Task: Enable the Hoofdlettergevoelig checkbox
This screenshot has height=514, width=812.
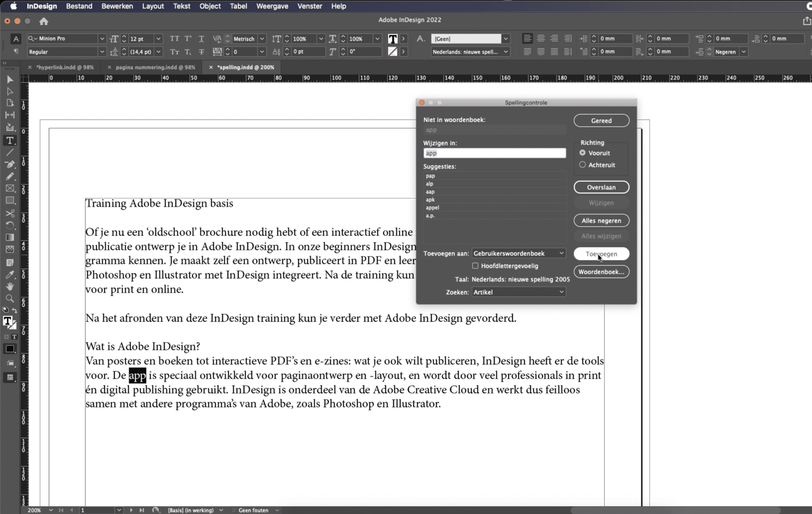Action: (x=475, y=266)
